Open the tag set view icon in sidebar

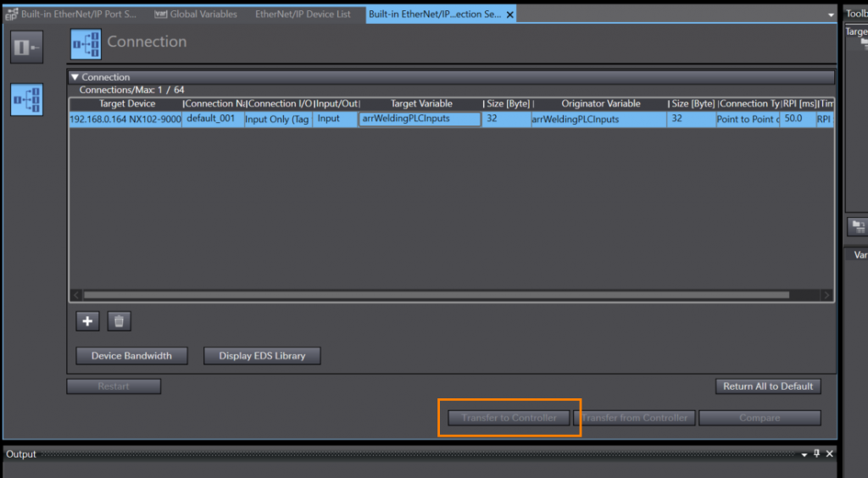(x=26, y=47)
